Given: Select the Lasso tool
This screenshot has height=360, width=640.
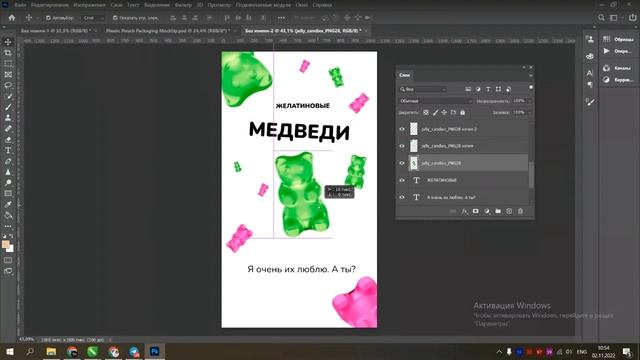Looking at the screenshot, I should tap(8, 85).
